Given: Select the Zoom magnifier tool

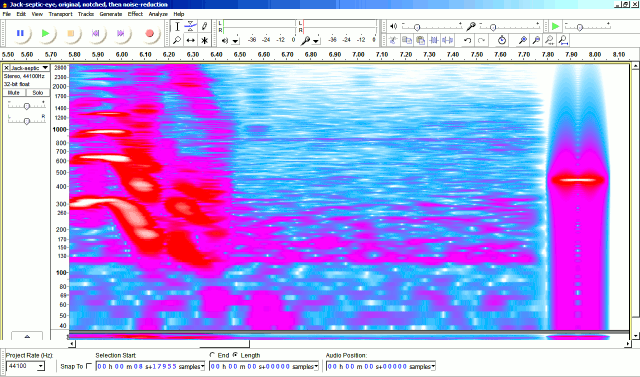Looking at the screenshot, I should (177, 40).
